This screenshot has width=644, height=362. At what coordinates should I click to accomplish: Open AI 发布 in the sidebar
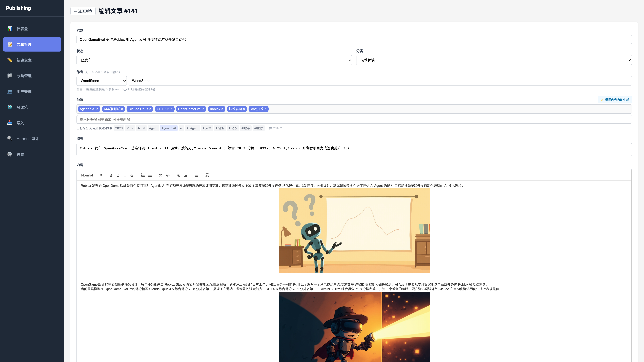coord(32,107)
